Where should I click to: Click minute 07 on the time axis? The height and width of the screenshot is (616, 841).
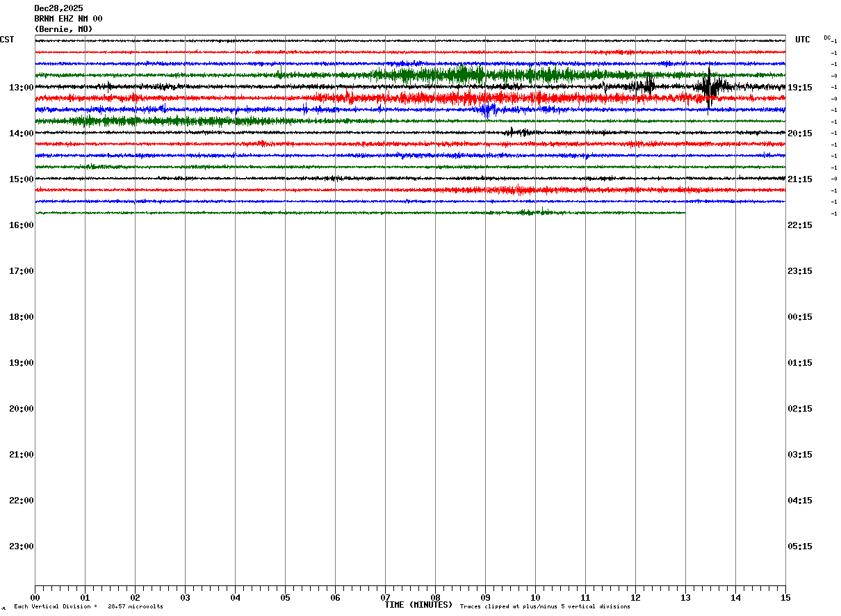[x=385, y=598]
